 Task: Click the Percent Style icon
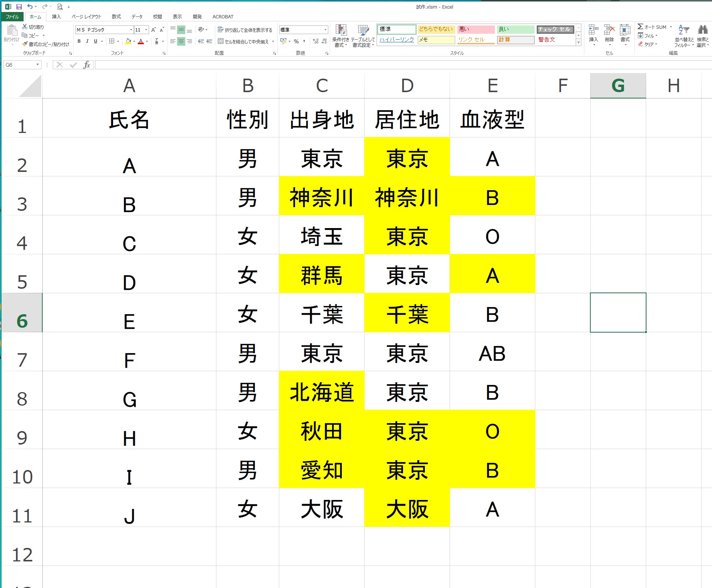[296, 42]
